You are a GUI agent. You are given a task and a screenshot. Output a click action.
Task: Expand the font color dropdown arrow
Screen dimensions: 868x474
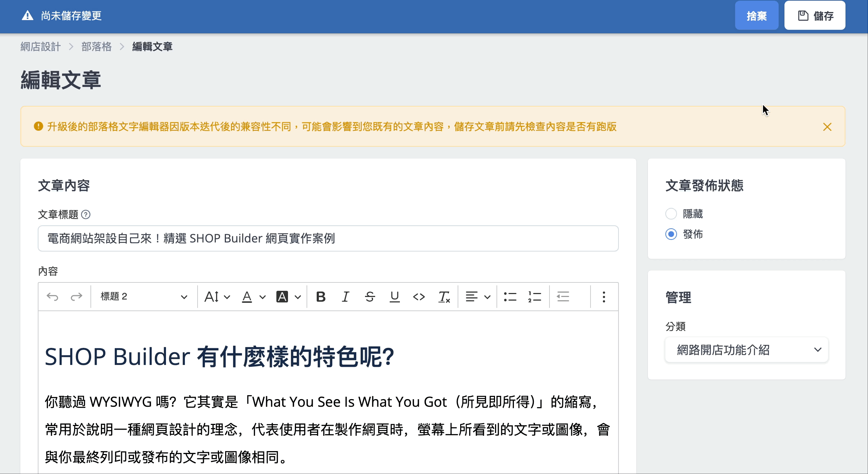263,297
